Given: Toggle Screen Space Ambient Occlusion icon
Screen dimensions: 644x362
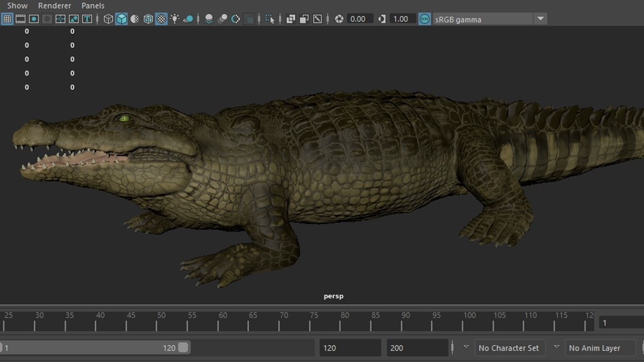Looking at the screenshot, I should tap(209, 19).
